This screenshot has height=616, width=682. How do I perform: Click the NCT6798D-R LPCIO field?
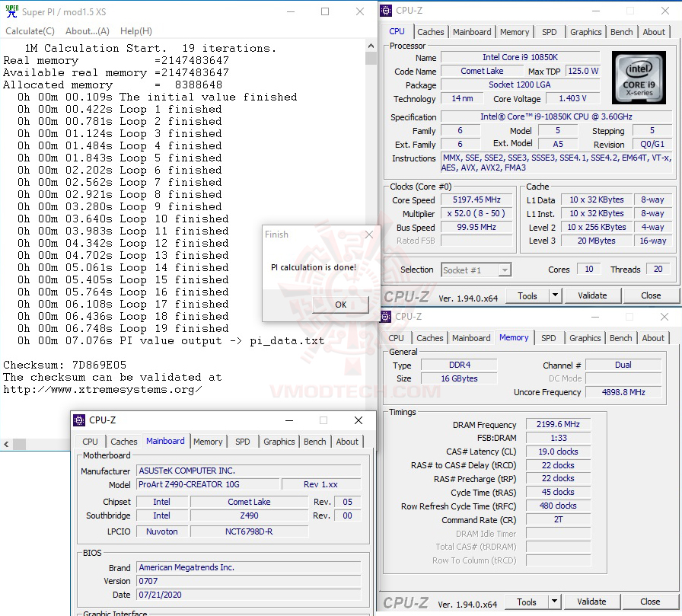point(249,531)
